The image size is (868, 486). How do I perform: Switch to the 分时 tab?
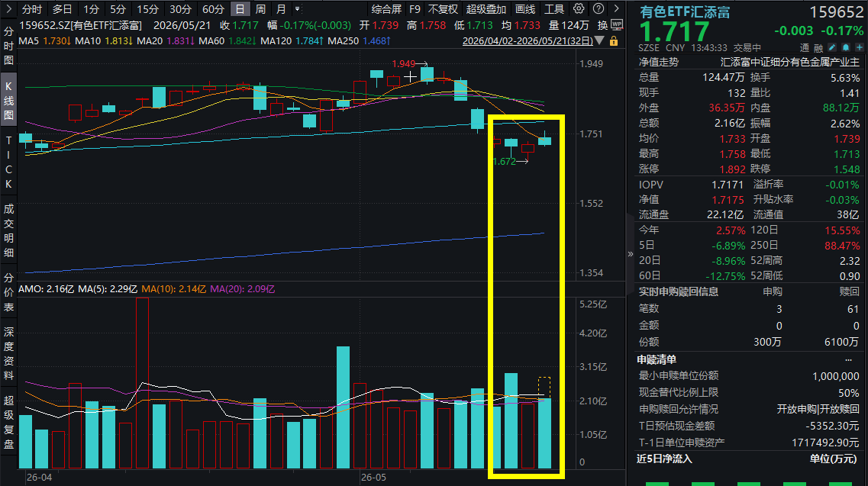coord(32,9)
